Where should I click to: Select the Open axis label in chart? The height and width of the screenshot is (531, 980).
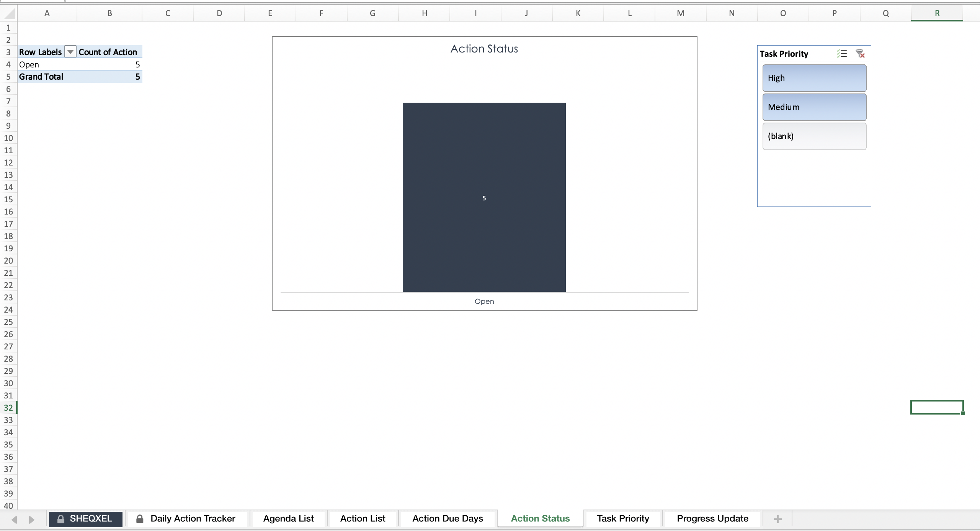pos(484,302)
